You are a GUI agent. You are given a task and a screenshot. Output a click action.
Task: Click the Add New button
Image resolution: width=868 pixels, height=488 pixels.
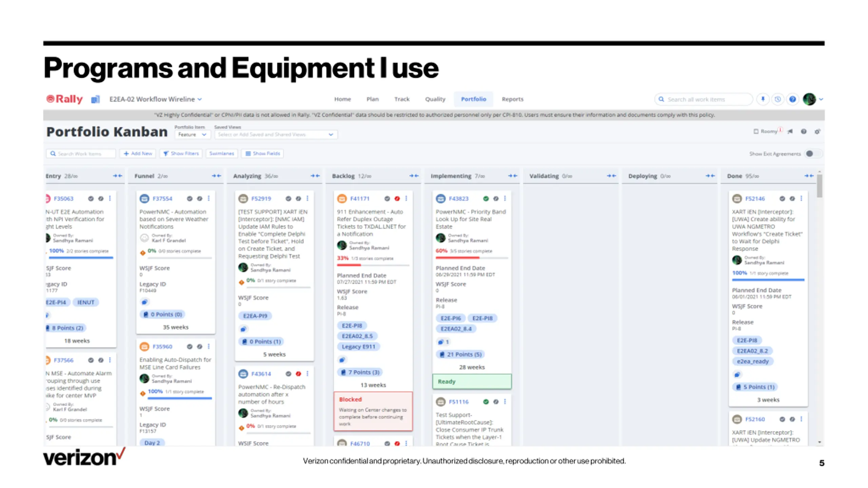point(138,154)
